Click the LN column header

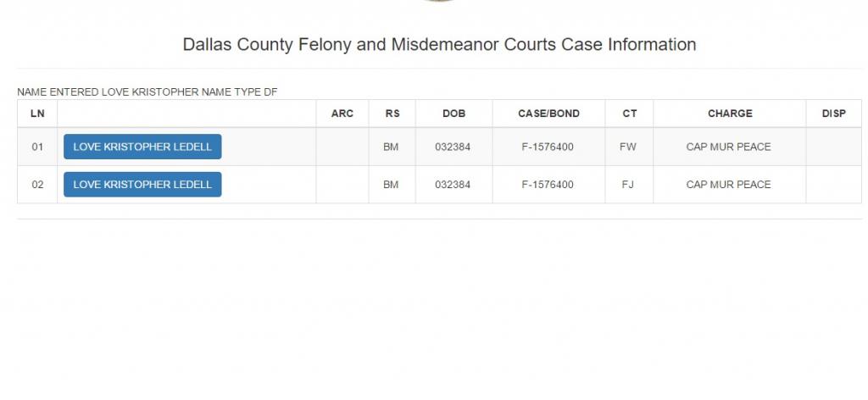(x=37, y=114)
